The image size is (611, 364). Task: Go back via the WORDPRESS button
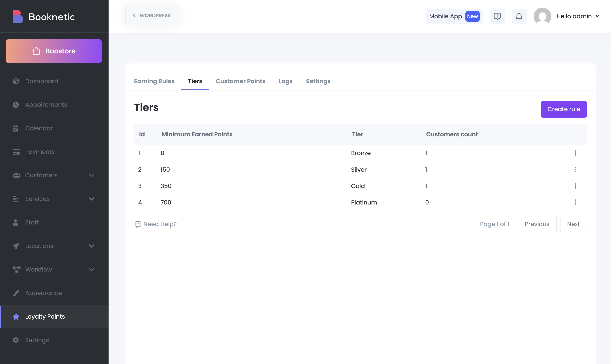pos(152,16)
